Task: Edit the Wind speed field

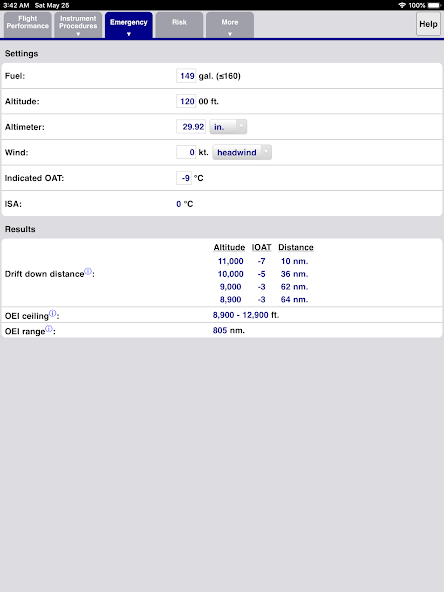Action: coord(186,152)
